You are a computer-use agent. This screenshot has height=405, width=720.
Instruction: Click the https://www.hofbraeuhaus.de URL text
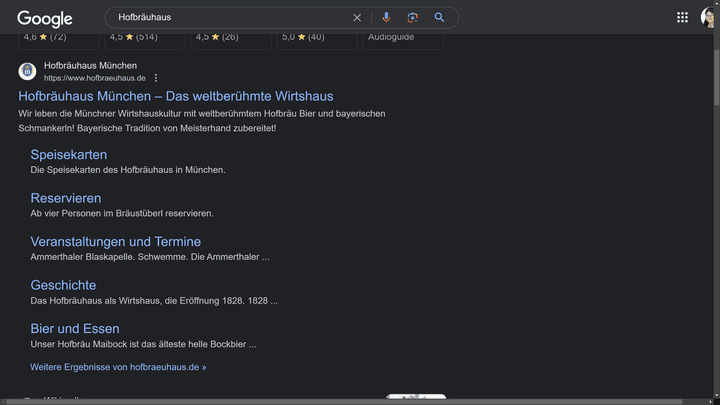pos(95,78)
